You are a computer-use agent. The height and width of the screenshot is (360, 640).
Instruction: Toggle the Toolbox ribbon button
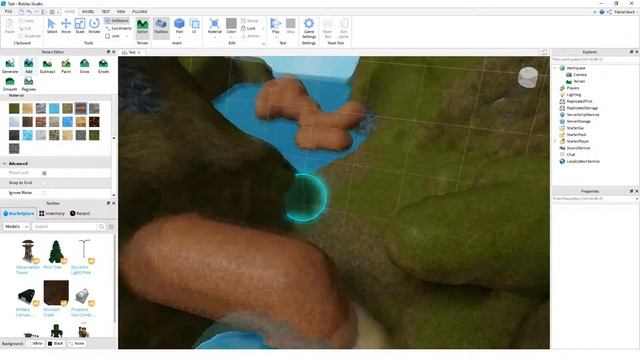161,27
